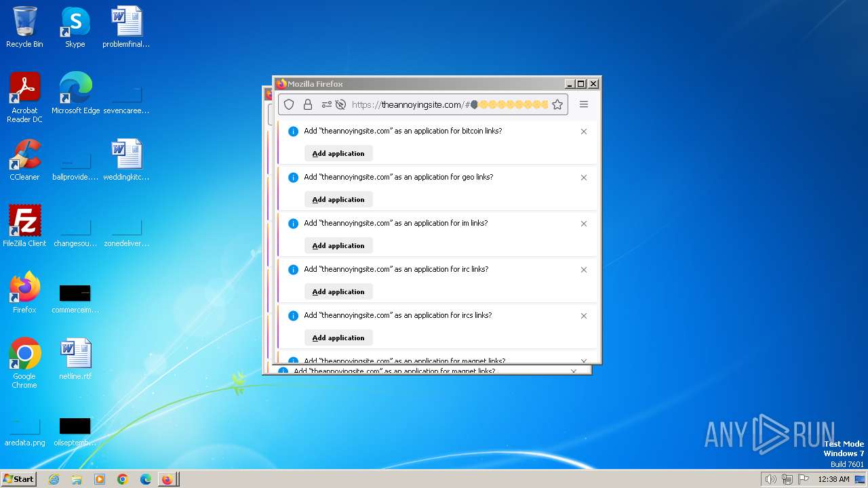Open the Windows Start menu
Screen dimensions: 868x488
(19, 479)
